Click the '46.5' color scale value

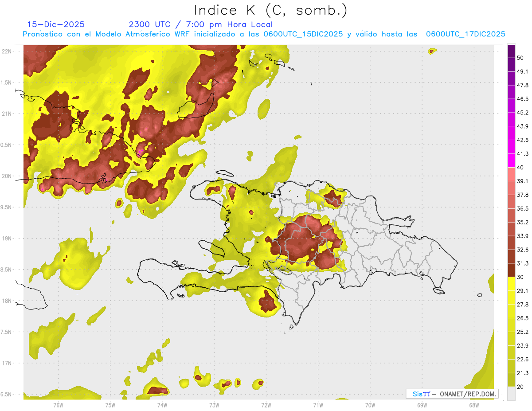[523, 99]
